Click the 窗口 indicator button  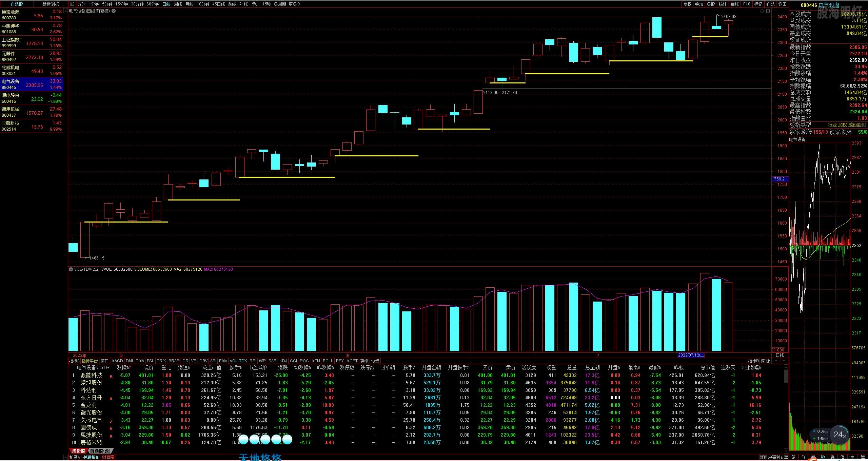pos(104,361)
